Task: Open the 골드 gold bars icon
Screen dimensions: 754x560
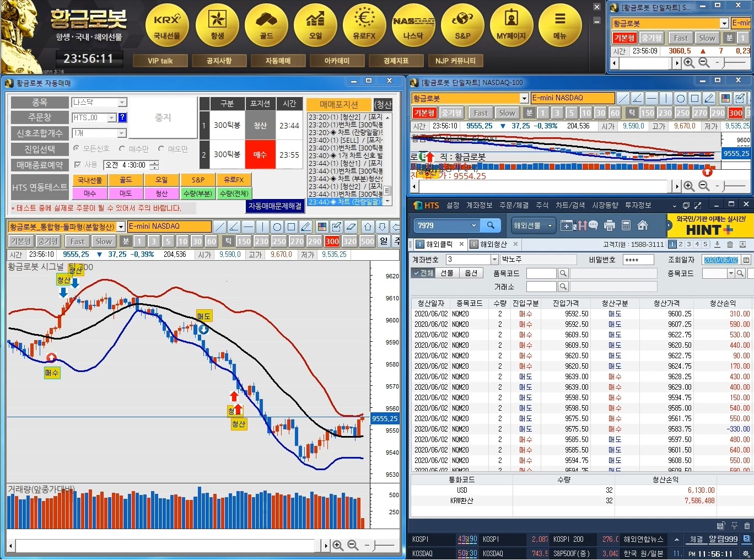Action: click(266, 25)
